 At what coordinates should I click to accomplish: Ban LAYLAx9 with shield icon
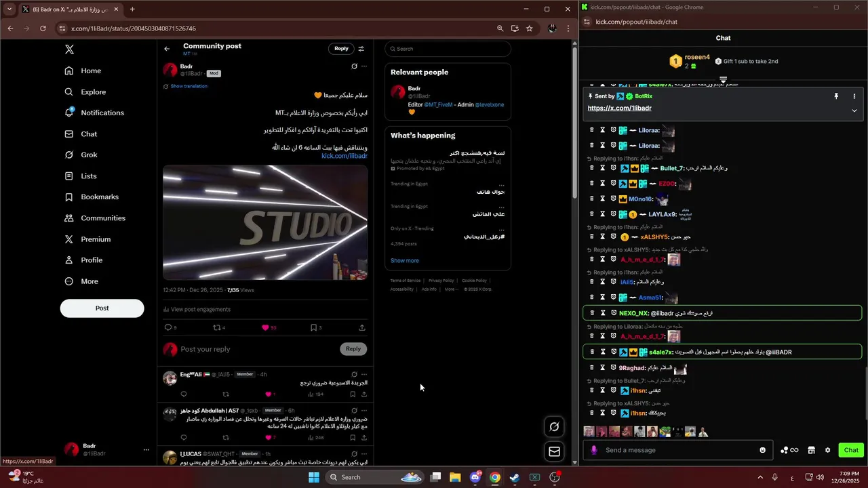tap(613, 214)
